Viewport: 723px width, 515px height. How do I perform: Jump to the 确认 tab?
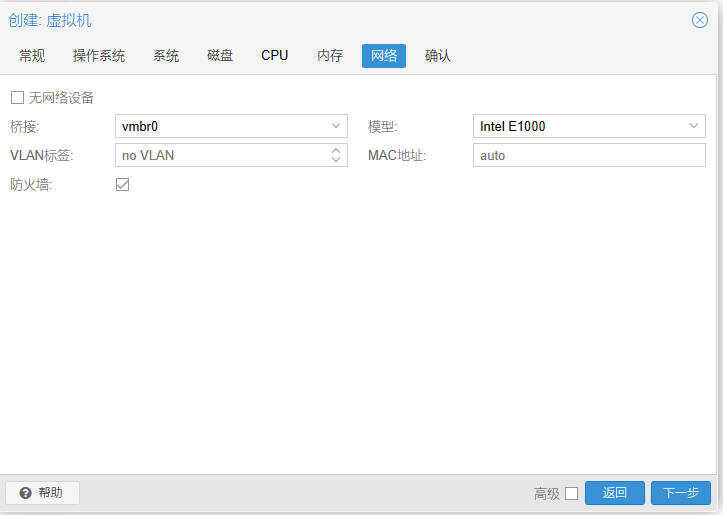[438, 56]
